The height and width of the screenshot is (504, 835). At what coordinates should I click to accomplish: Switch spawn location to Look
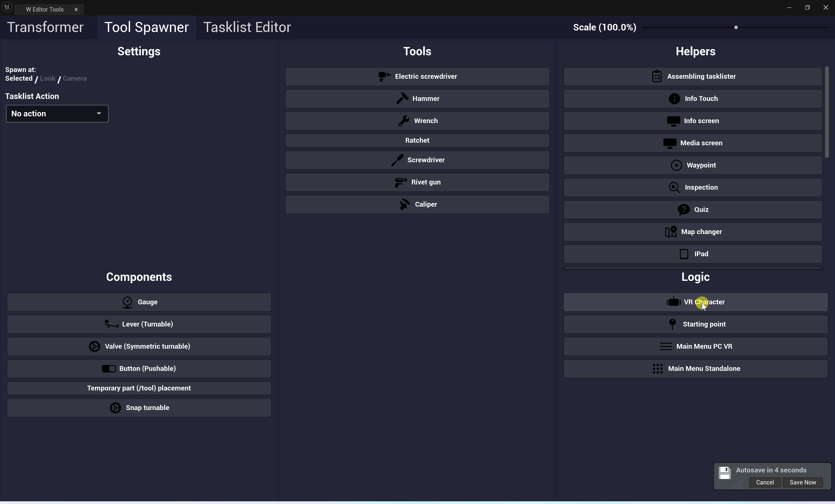click(x=47, y=78)
